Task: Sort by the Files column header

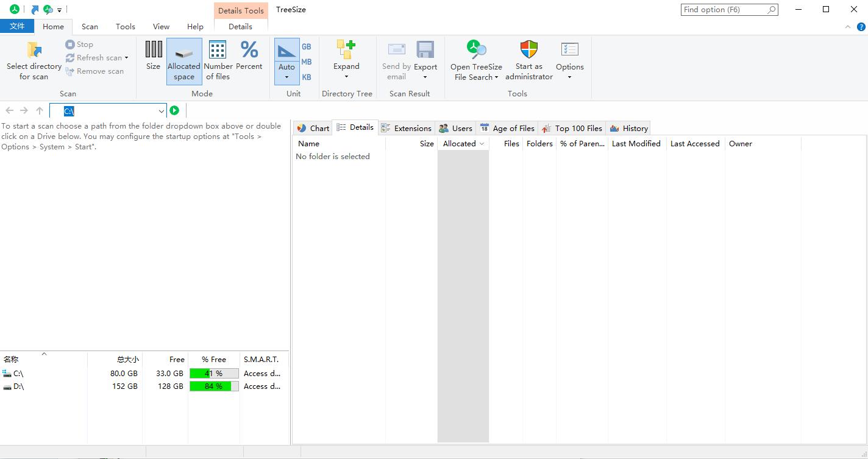Action: point(506,144)
